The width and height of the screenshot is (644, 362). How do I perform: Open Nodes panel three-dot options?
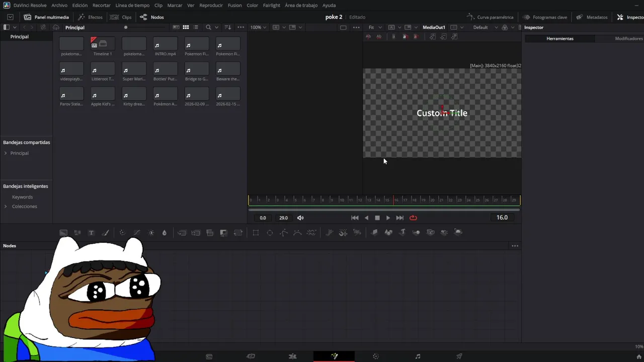(x=515, y=246)
